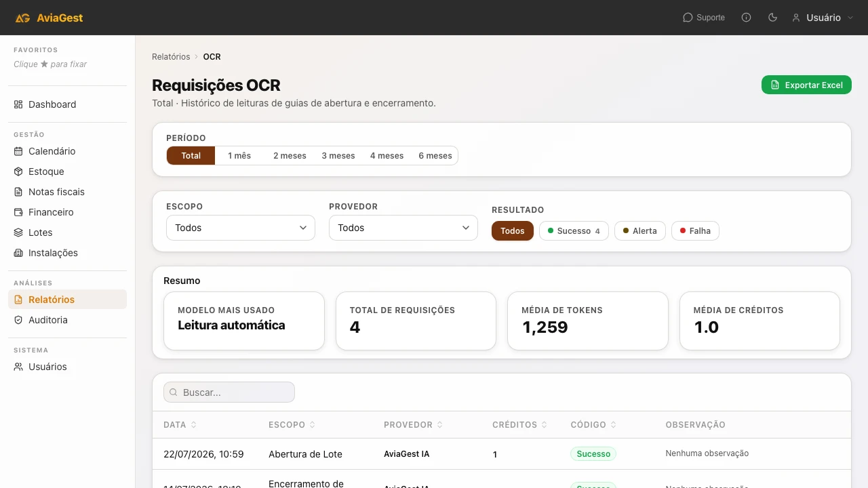
Task: Select the Total period option
Action: pos(191,156)
